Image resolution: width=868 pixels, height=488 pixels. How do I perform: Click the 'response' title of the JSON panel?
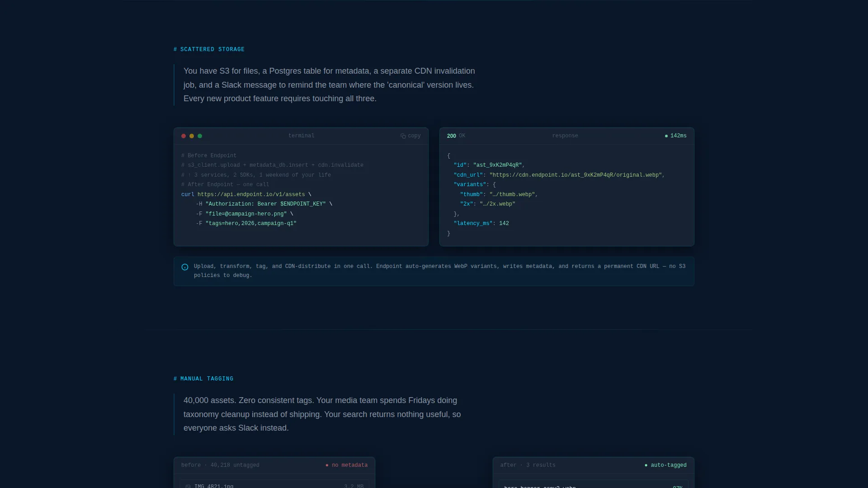(x=565, y=136)
